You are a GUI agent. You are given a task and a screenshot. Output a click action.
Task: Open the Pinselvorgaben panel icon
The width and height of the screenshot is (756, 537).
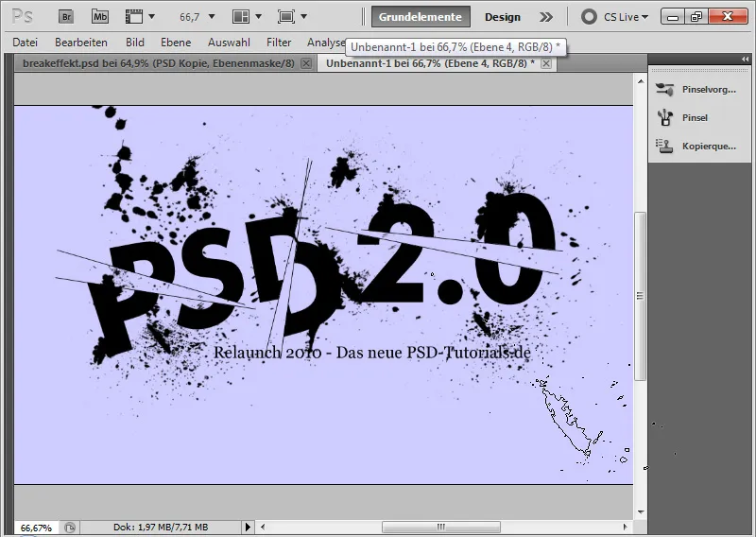tap(665, 89)
